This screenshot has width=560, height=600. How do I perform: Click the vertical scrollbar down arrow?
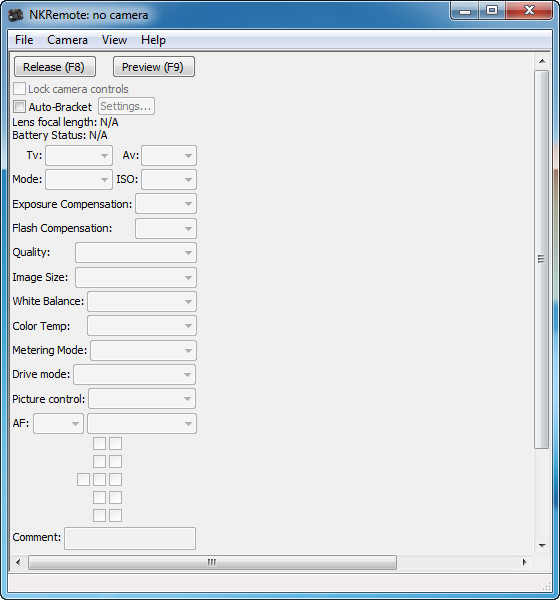click(542, 545)
